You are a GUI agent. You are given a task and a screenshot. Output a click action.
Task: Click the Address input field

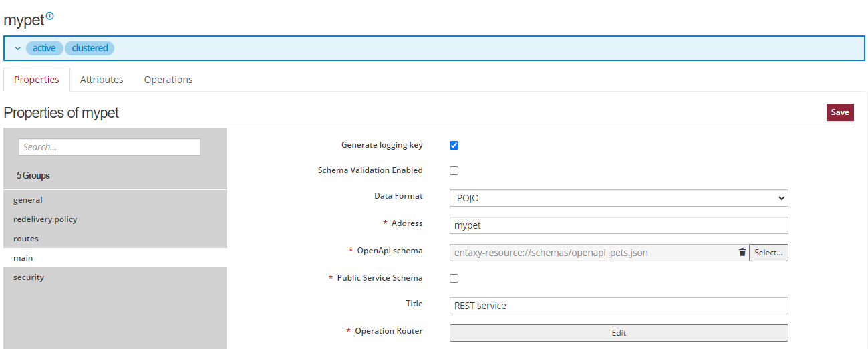618,225
